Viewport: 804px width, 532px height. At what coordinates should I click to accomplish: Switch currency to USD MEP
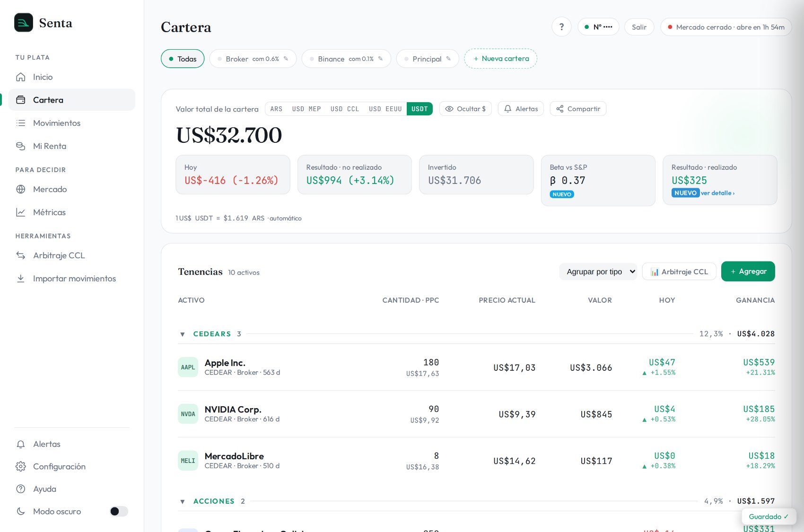point(306,109)
